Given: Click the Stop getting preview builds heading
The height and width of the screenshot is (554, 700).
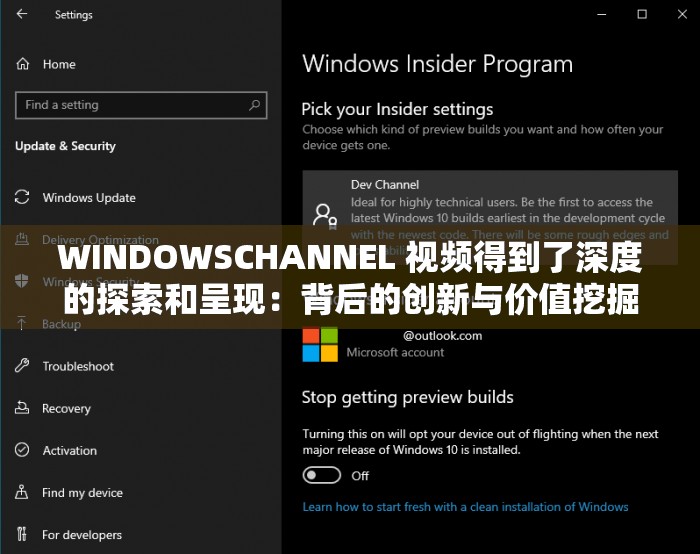Looking at the screenshot, I should (x=408, y=397).
